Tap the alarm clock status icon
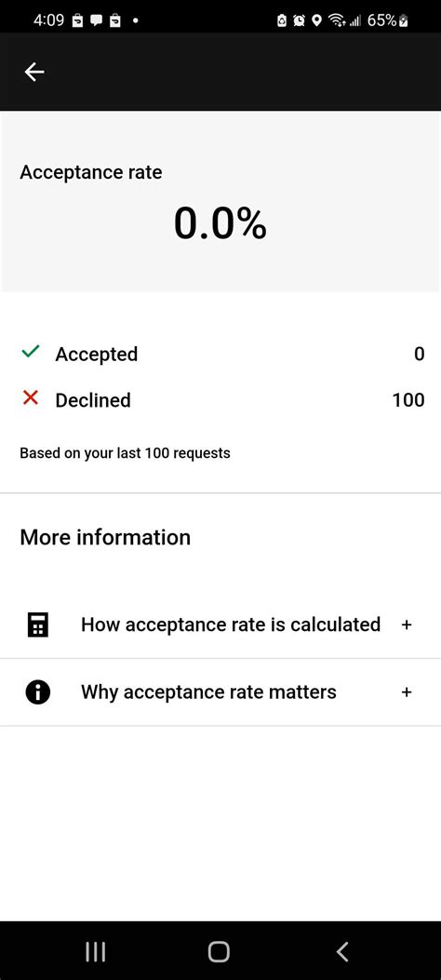 300,20
